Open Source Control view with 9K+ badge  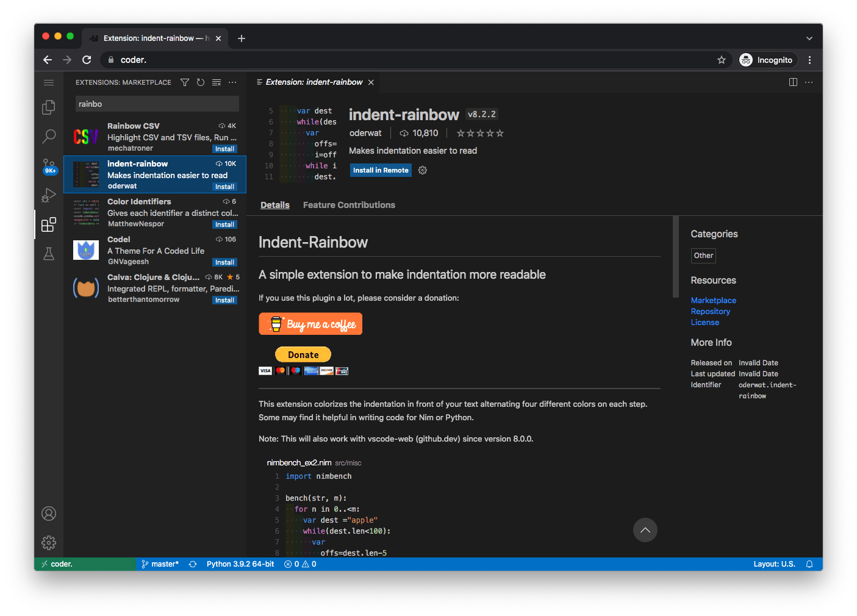[x=49, y=166]
